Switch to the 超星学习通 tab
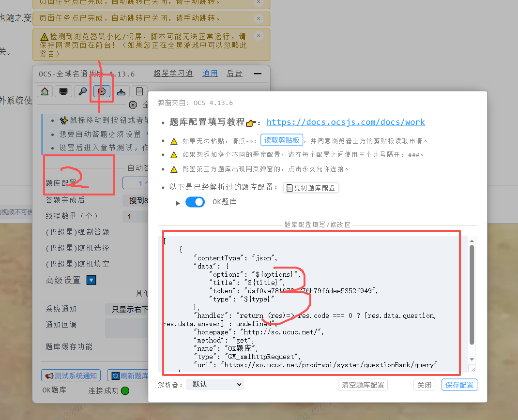518x420 pixels. click(173, 73)
